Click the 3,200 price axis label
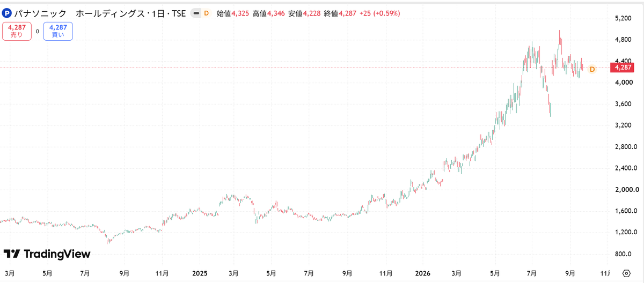644x283 pixels. [622, 125]
